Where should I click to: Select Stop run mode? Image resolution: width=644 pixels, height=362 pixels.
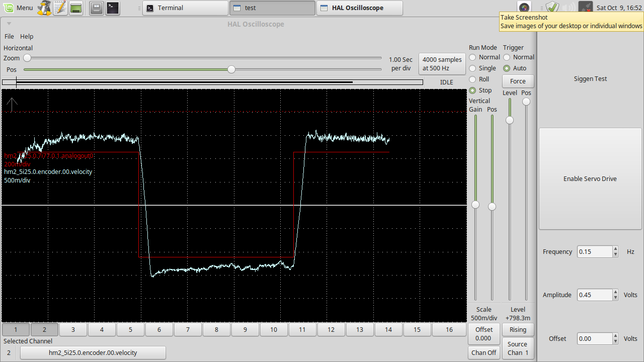coord(480,90)
